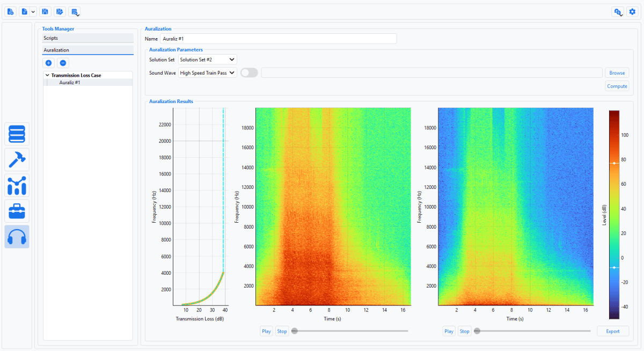
Task: Click the sound wave file path field
Action: click(x=431, y=72)
